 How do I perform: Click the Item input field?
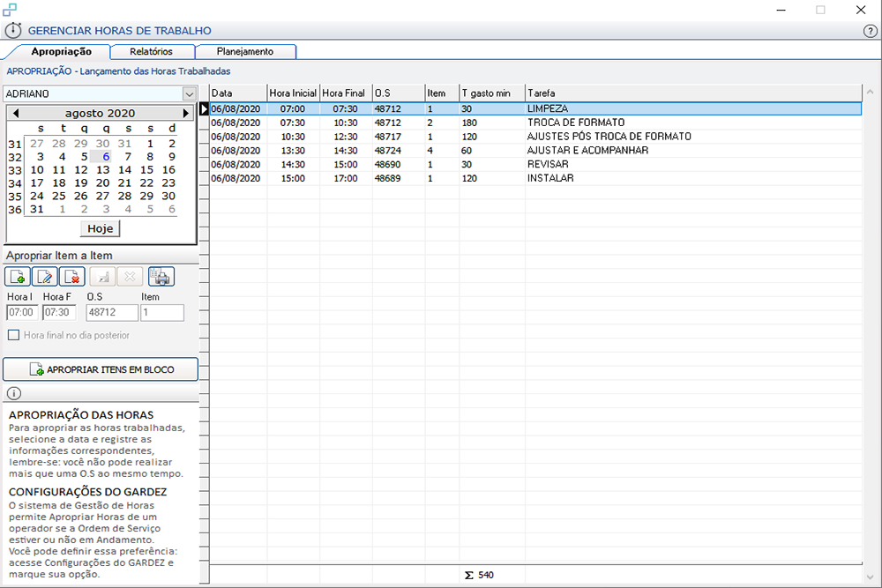(162, 313)
